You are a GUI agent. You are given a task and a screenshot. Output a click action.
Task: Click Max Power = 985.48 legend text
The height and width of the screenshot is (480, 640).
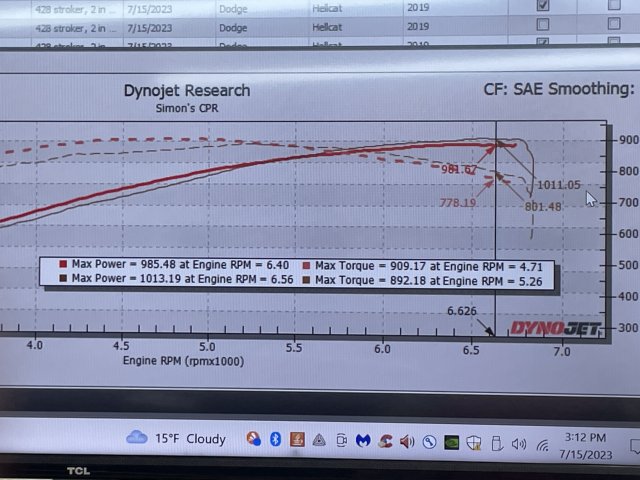pos(180,264)
